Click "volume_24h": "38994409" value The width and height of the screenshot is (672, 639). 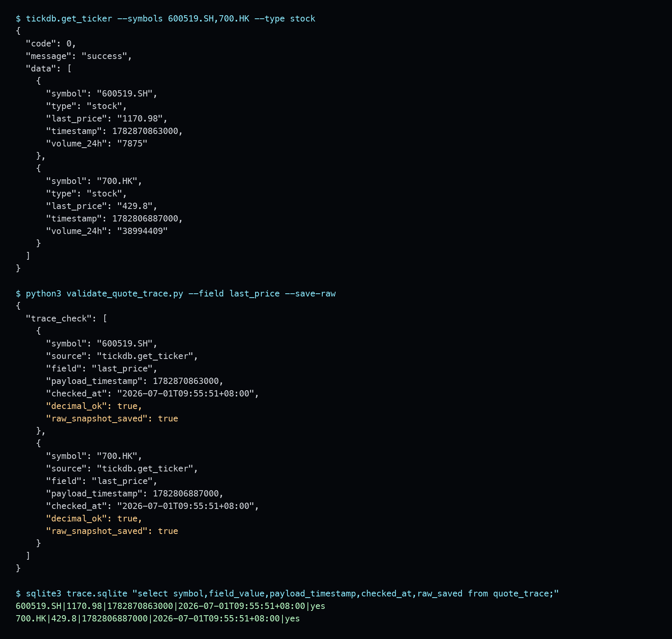pyautogui.click(x=107, y=231)
